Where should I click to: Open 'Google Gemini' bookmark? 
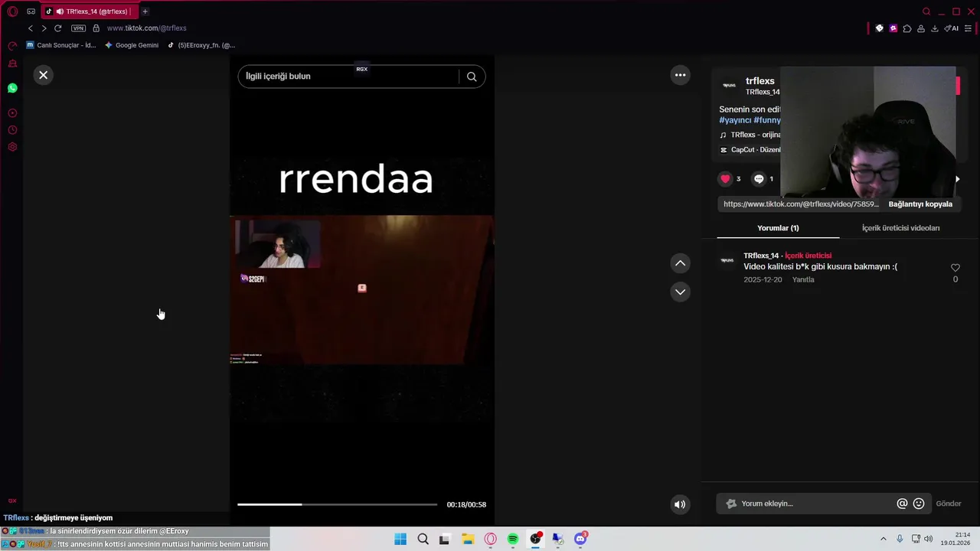(x=132, y=45)
